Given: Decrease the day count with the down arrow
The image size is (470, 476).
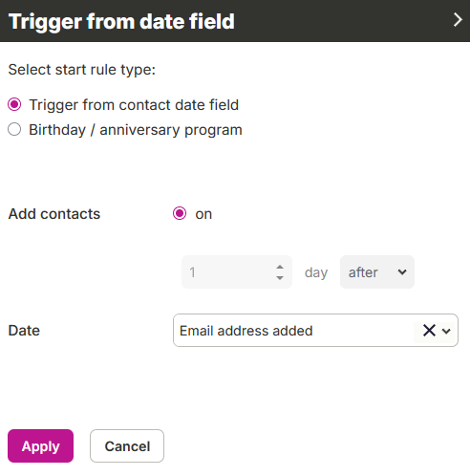Looking at the screenshot, I should [280, 278].
